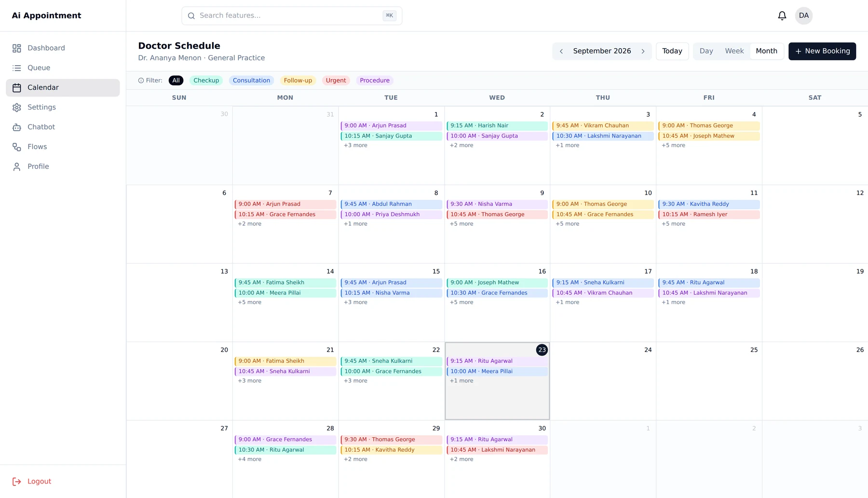This screenshot has height=498, width=868.
Task: Open Chatbot menu item
Action: tap(63, 127)
